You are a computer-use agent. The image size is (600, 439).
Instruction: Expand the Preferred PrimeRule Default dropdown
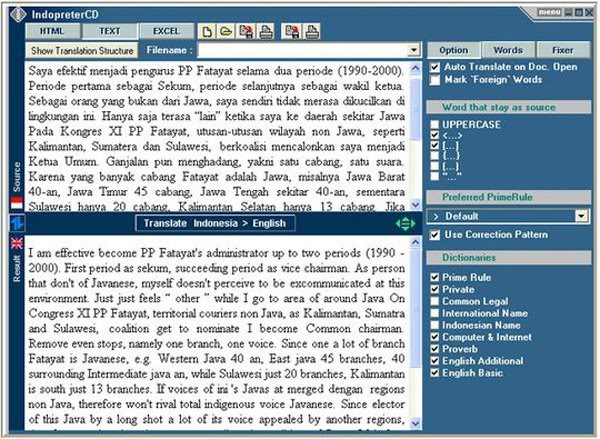point(582,216)
